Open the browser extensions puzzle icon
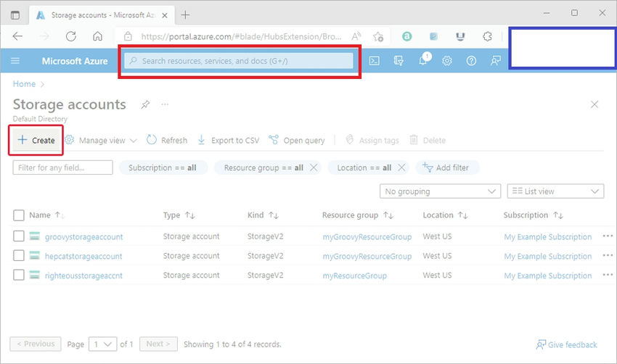Viewport: 617px width, 364px height. pos(487,36)
